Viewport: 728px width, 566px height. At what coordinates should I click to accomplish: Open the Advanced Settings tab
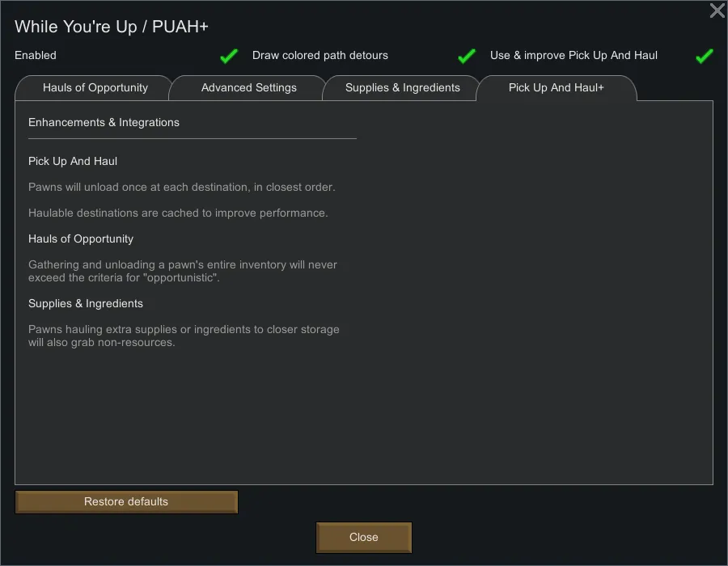(248, 88)
